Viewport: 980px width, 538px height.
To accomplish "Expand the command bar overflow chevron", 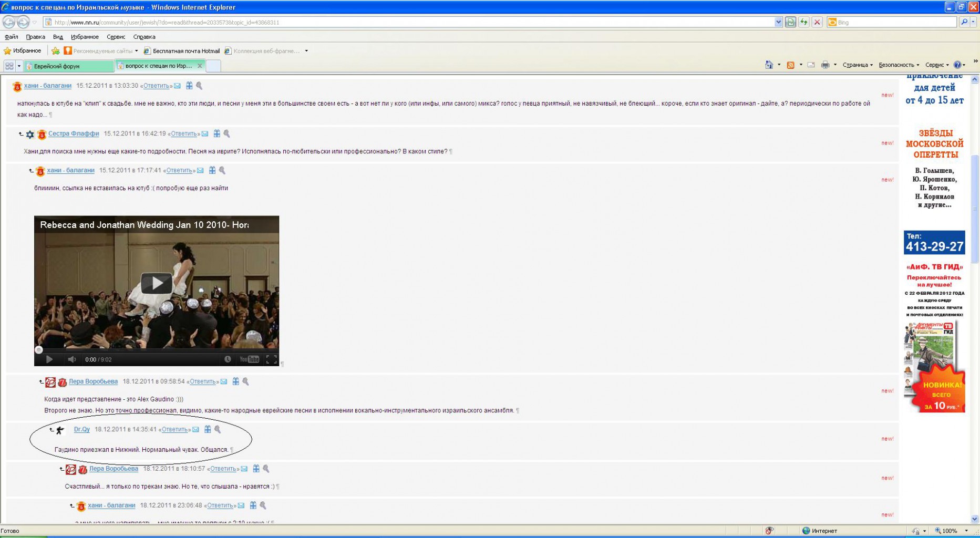I will (975, 62).
